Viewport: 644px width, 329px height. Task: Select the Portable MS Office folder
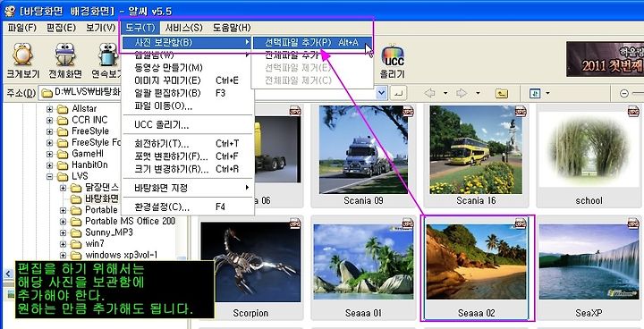[130, 221]
